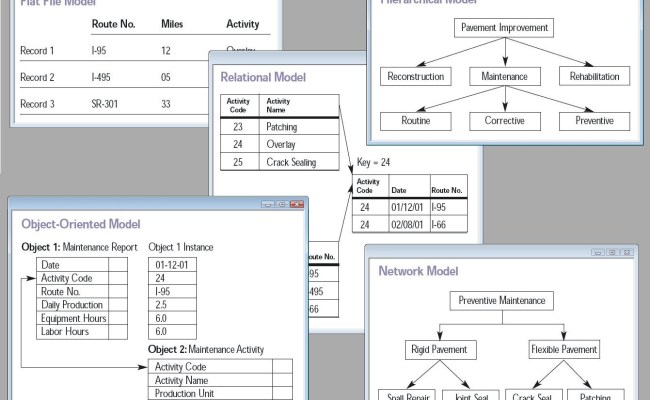This screenshot has width=650, height=400.
Task: Click the Object 1: Maintenance Report heading
Action: point(79,247)
